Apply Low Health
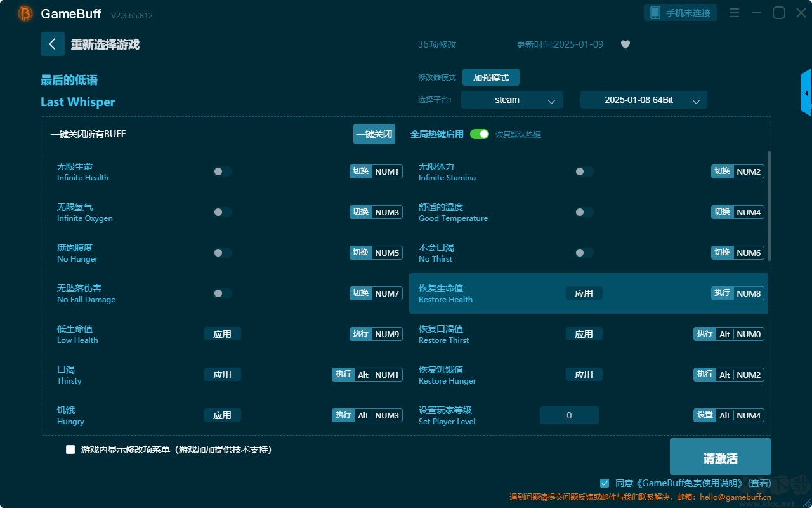This screenshot has height=508, width=812. coord(223,334)
